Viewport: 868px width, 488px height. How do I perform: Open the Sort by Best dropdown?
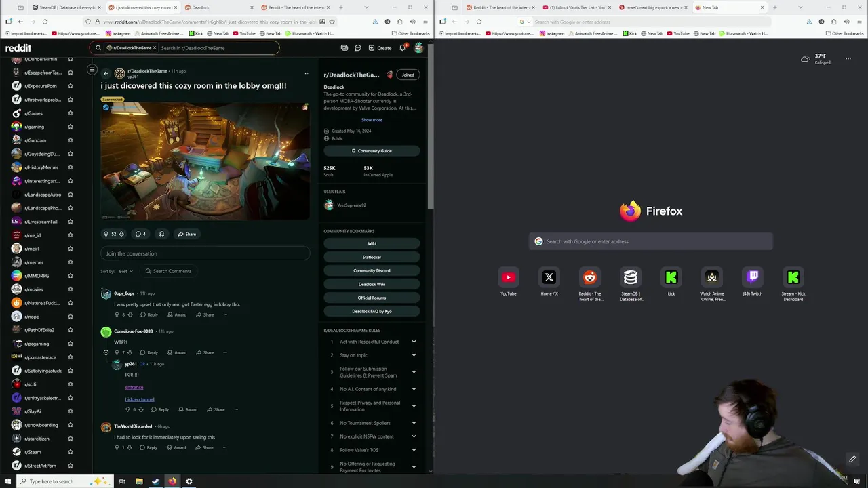[126, 271]
